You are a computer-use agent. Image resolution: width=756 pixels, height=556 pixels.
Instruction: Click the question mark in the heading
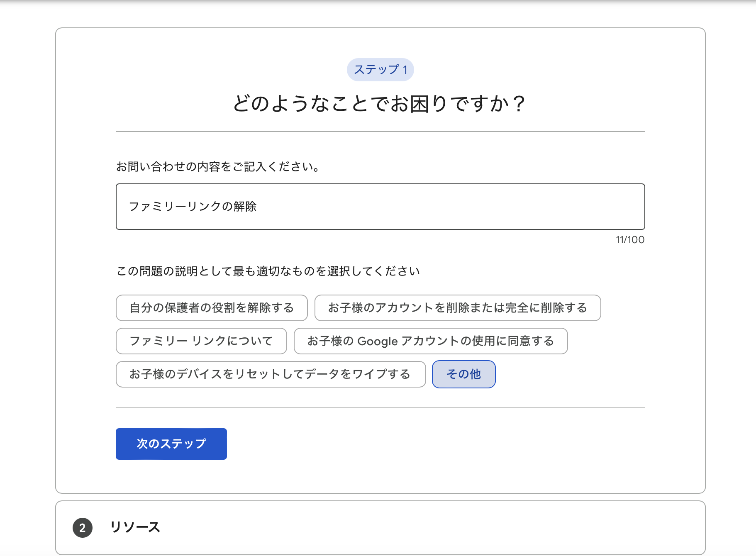click(519, 104)
